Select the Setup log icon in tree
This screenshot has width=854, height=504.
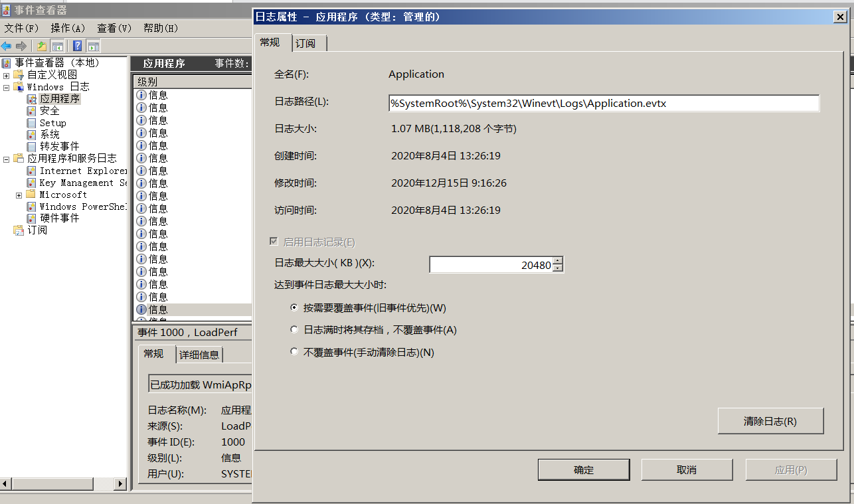pyautogui.click(x=31, y=123)
